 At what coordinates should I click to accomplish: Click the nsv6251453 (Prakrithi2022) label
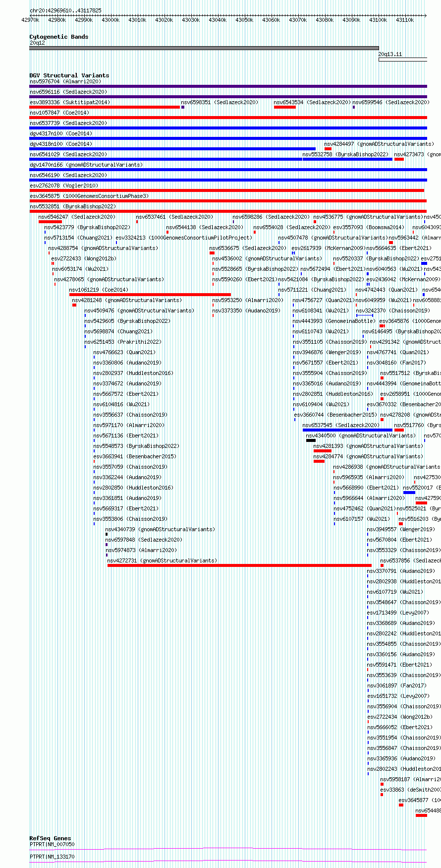point(123,342)
